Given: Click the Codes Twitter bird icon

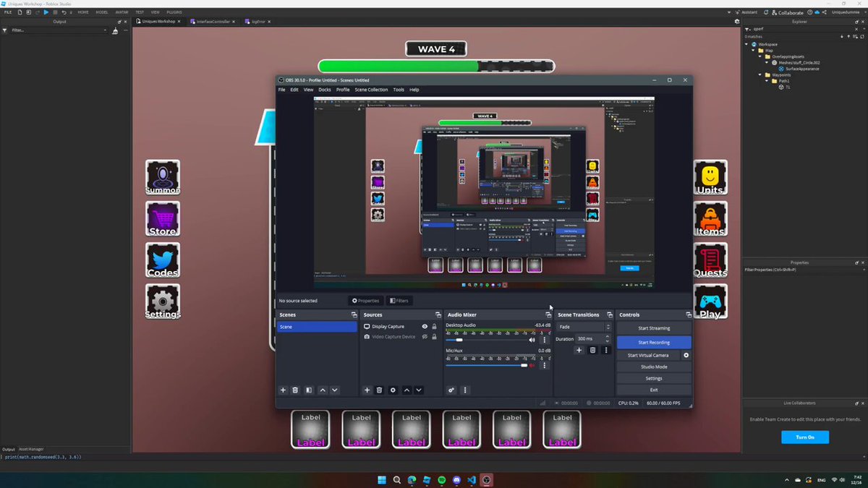Looking at the screenshot, I should click(163, 260).
